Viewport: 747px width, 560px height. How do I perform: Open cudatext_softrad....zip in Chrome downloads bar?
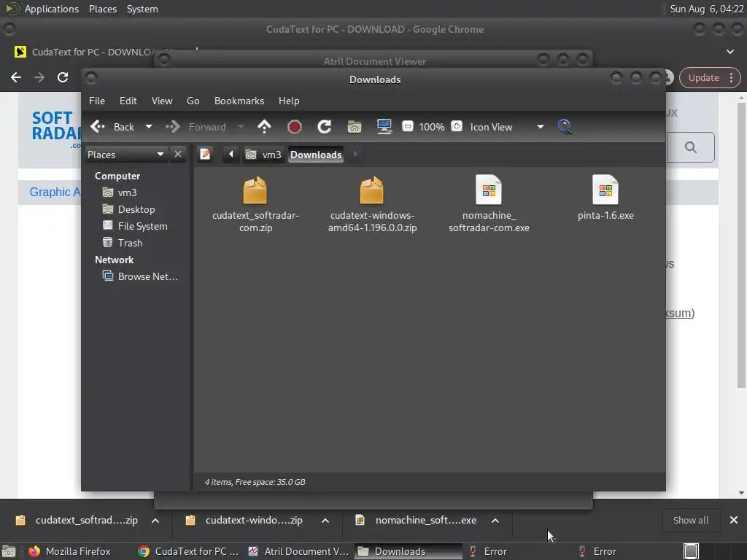coord(77,520)
